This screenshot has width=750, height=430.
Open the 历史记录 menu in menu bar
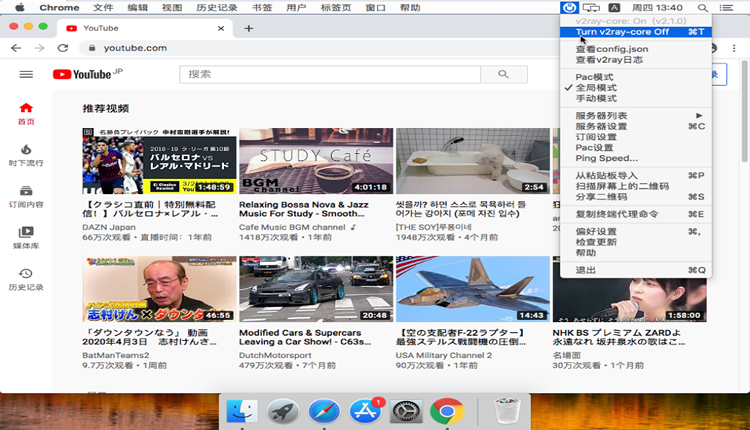pos(216,7)
